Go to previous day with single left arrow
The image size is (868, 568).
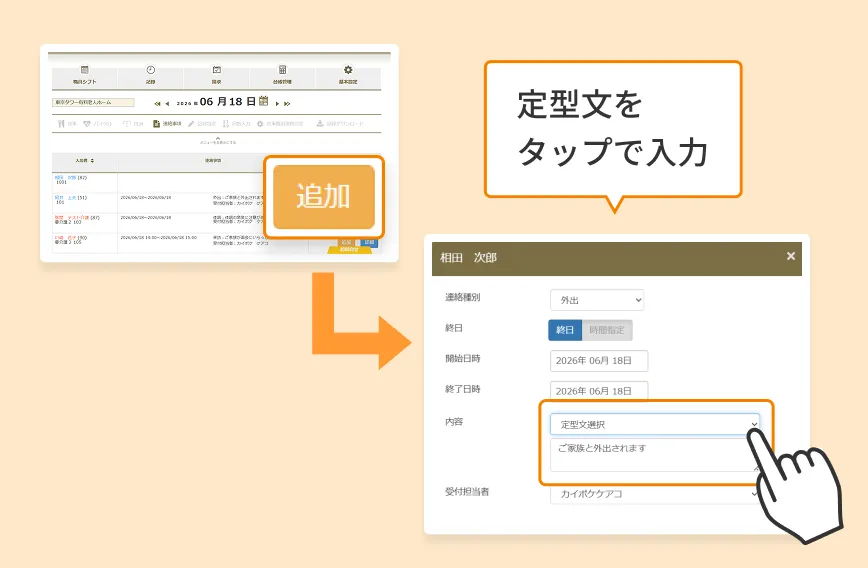coord(167,104)
